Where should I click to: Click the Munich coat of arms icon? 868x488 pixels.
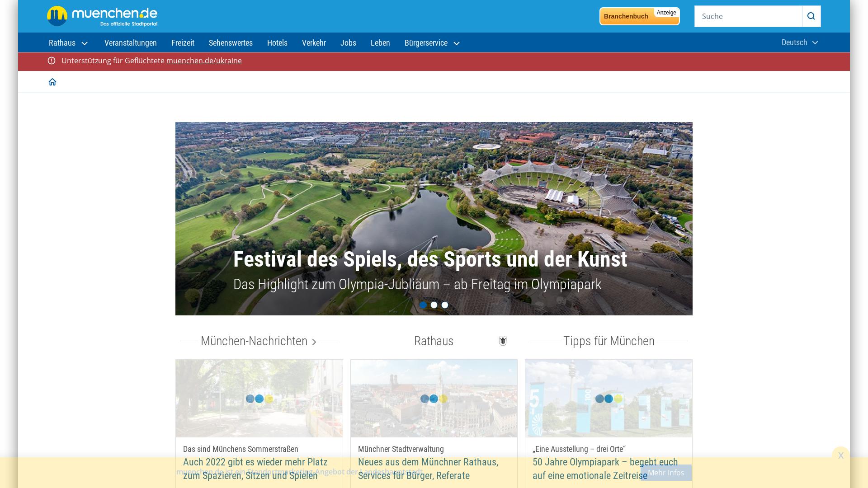503,341
